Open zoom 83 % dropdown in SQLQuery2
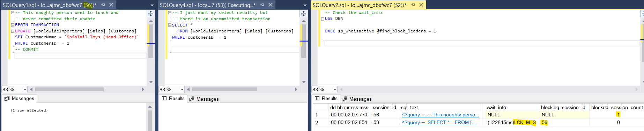The image size is (644, 131). pyautogui.click(x=335, y=90)
